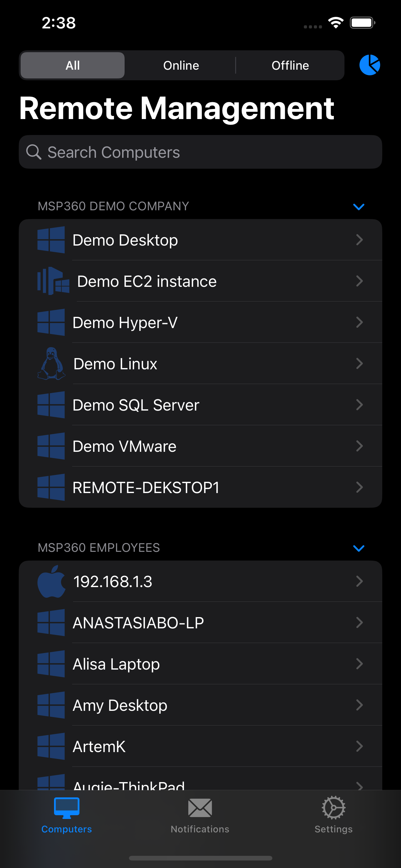
Task: Switch to the Online filter
Action: tap(181, 65)
